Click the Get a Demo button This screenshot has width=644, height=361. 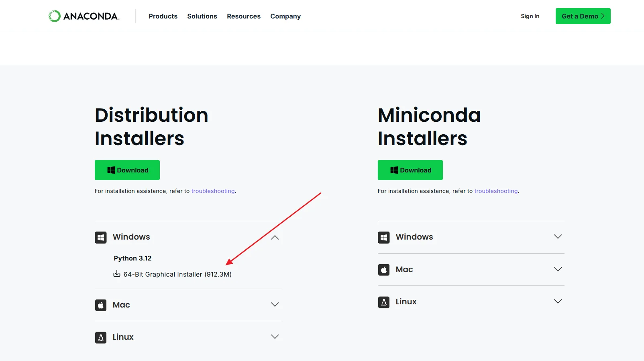[x=583, y=16]
